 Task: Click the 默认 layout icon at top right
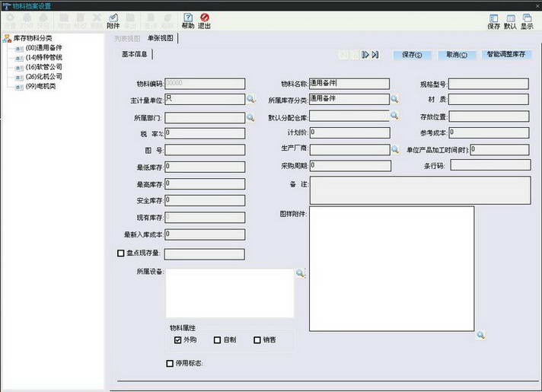pyautogui.click(x=510, y=21)
